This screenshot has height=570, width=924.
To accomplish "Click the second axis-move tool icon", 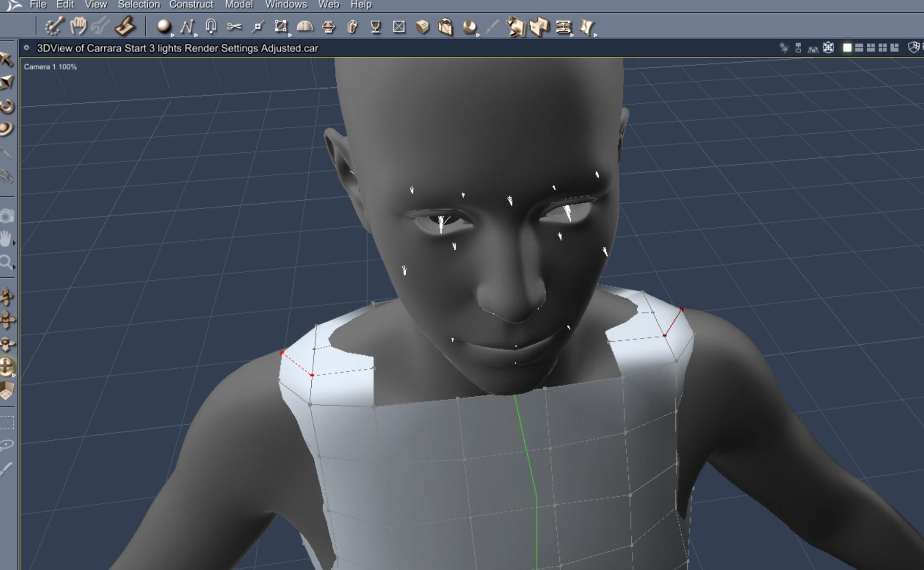I will coord(7,320).
